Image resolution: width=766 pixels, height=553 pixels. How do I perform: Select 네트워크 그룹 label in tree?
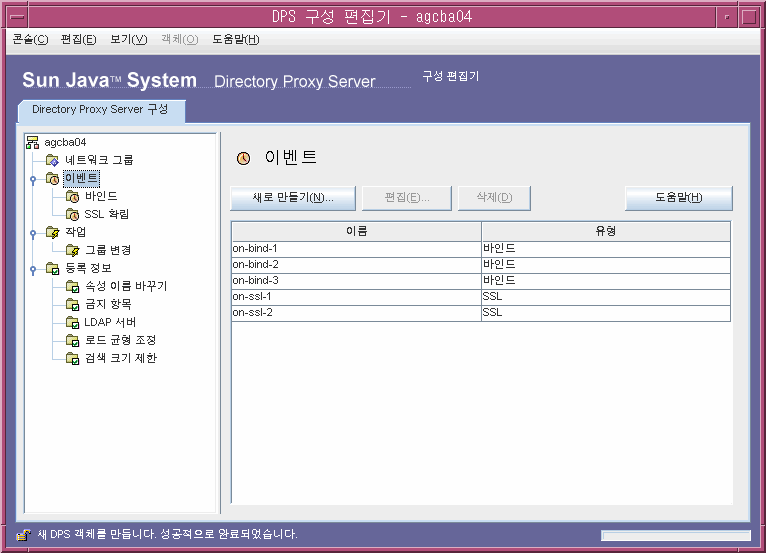coord(99,160)
